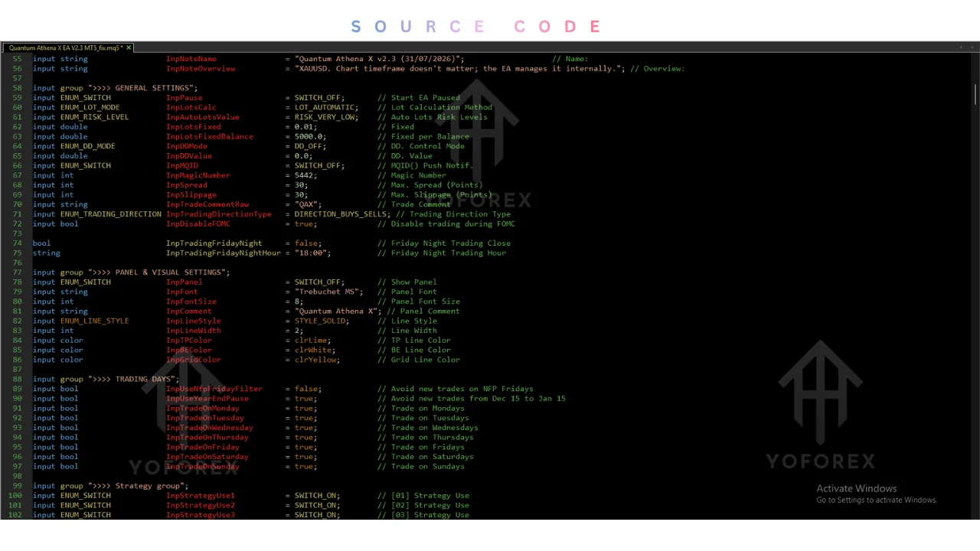Click the "// Grid Line Color" comment

point(419,360)
